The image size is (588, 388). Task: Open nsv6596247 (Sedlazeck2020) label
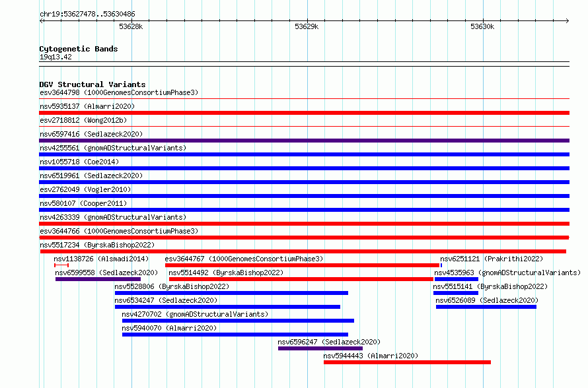click(x=329, y=342)
